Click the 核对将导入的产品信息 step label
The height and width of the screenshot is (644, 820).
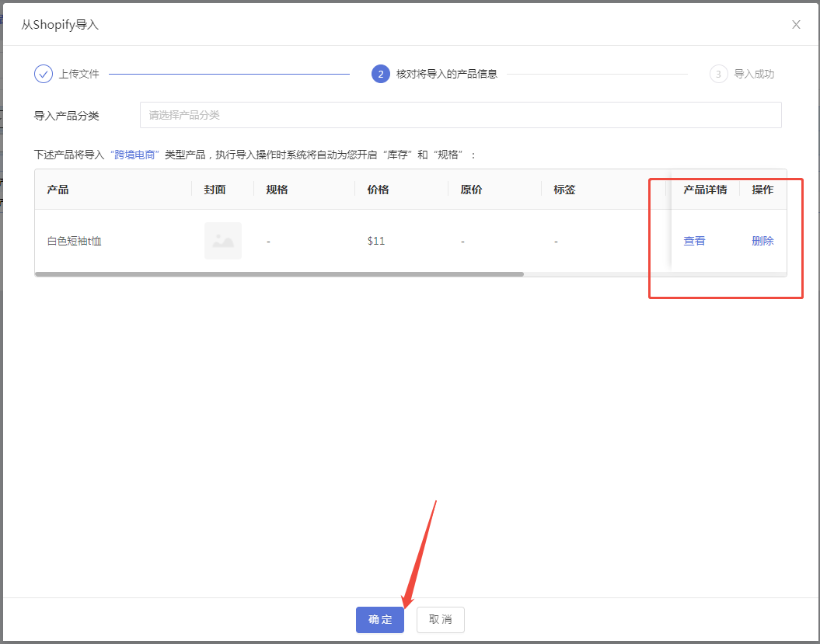point(446,75)
